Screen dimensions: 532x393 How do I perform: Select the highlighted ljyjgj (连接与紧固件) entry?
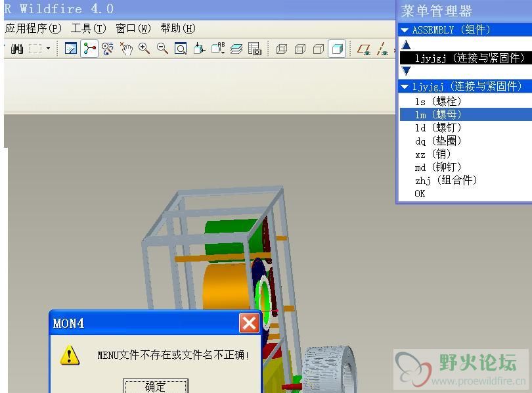pos(465,58)
